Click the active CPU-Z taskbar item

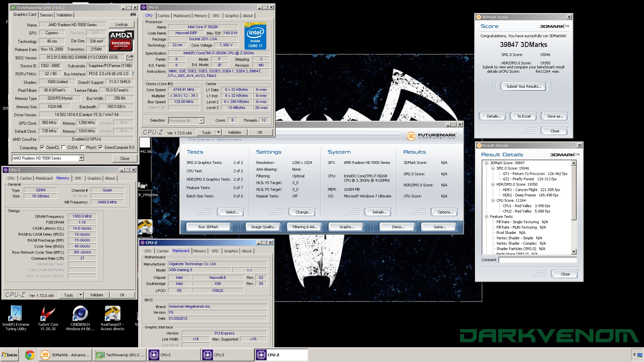(281, 355)
